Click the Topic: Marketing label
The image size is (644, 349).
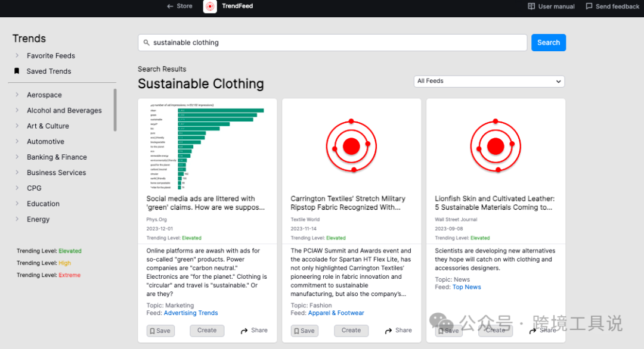point(170,306)
